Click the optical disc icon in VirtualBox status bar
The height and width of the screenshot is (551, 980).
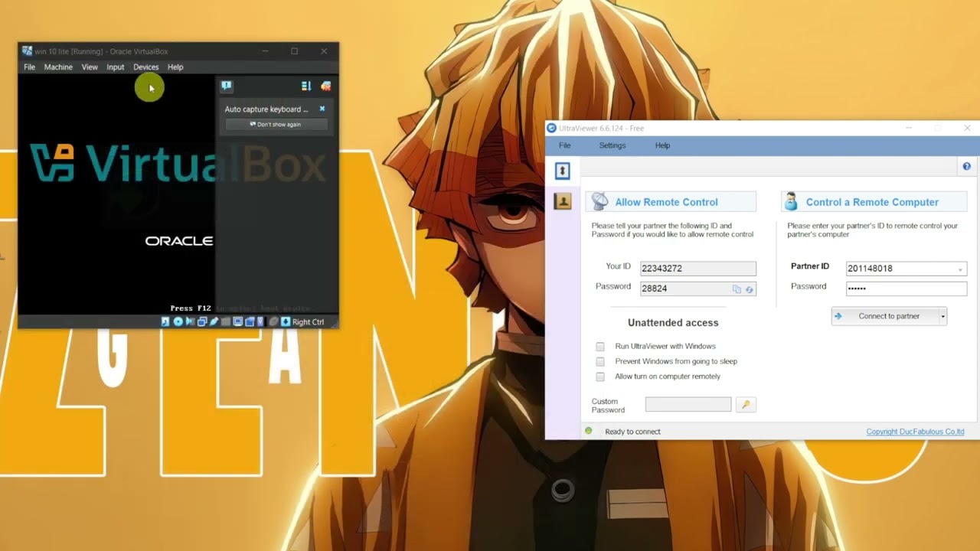pyautogui.click(x=178, y=321)
